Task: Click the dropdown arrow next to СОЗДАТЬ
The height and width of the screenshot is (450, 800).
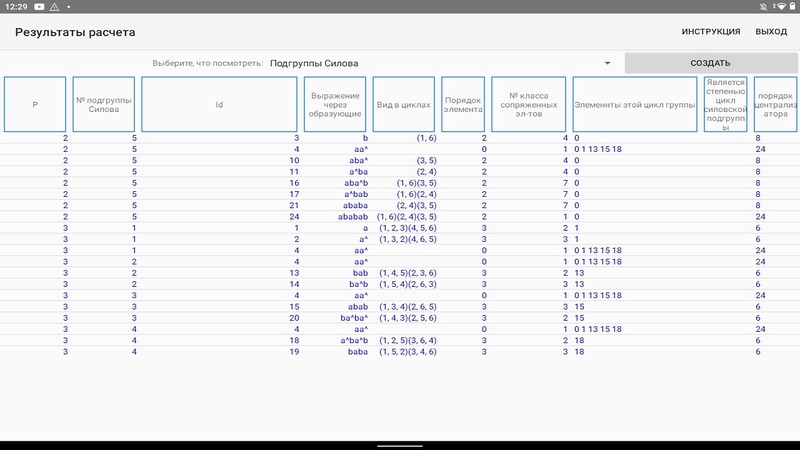Action: [607, 63]
